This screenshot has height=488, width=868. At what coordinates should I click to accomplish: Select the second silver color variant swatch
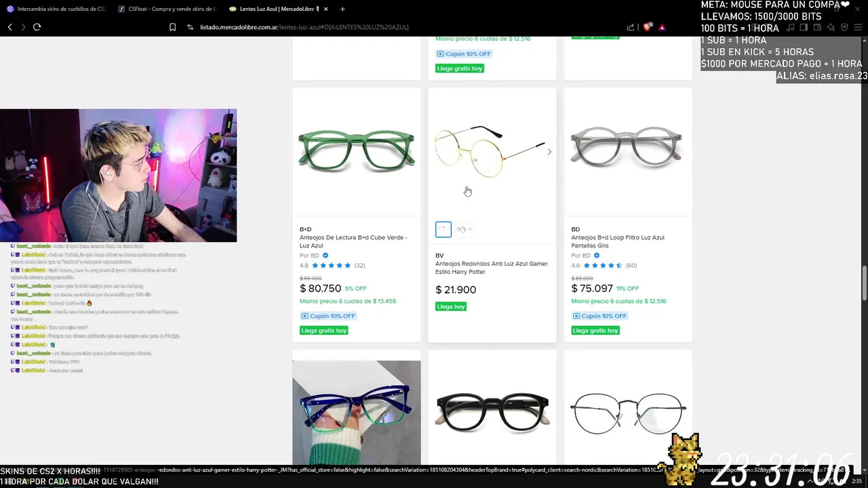pos(464,230)
